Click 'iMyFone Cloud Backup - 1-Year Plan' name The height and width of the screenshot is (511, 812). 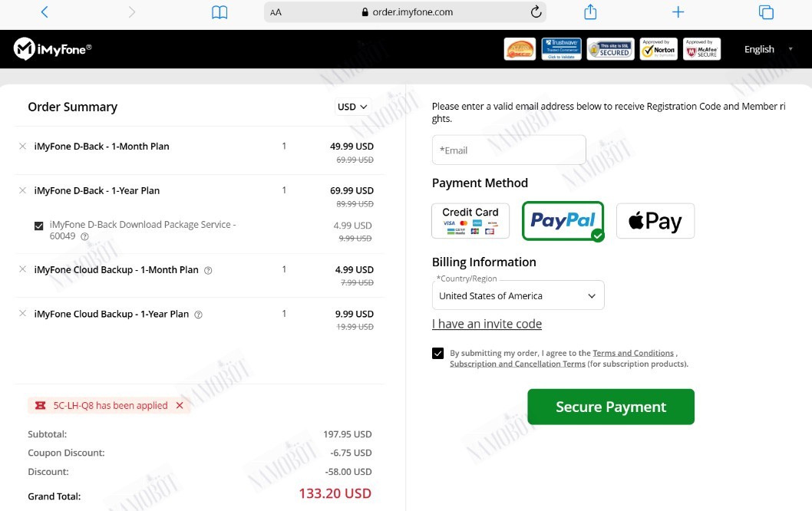click(x=111, y=314)
